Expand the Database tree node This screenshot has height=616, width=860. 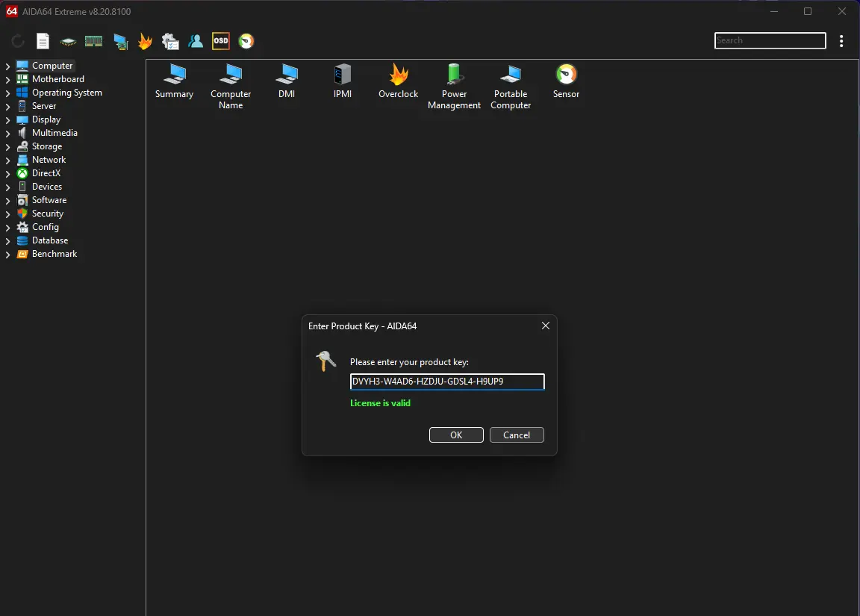tap(7, 241)
